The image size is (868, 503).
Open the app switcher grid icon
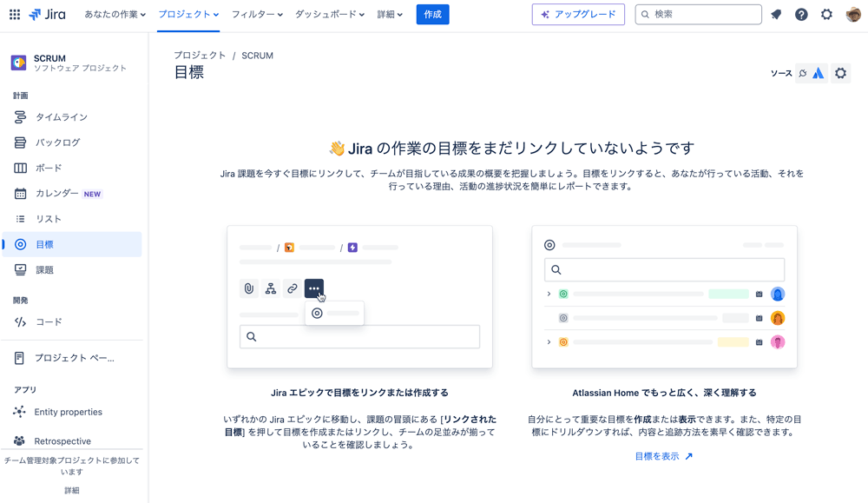tap(15, 15)
